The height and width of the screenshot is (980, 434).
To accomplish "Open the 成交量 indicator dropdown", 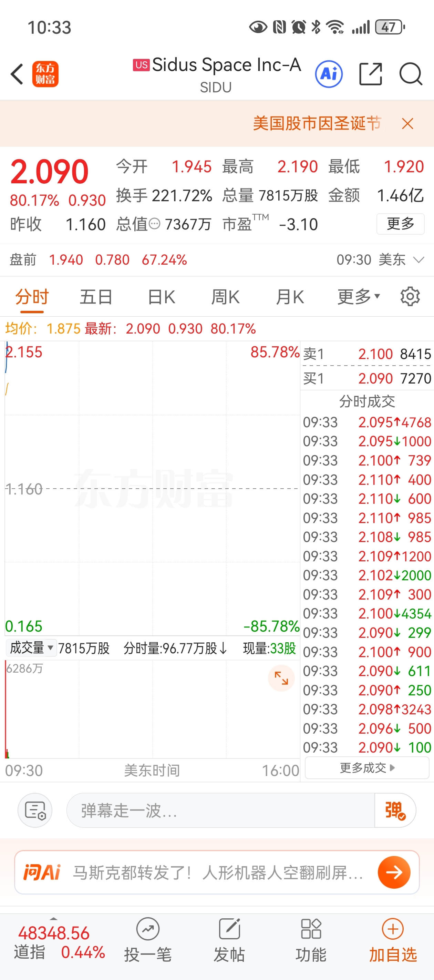I will [31, 648].
